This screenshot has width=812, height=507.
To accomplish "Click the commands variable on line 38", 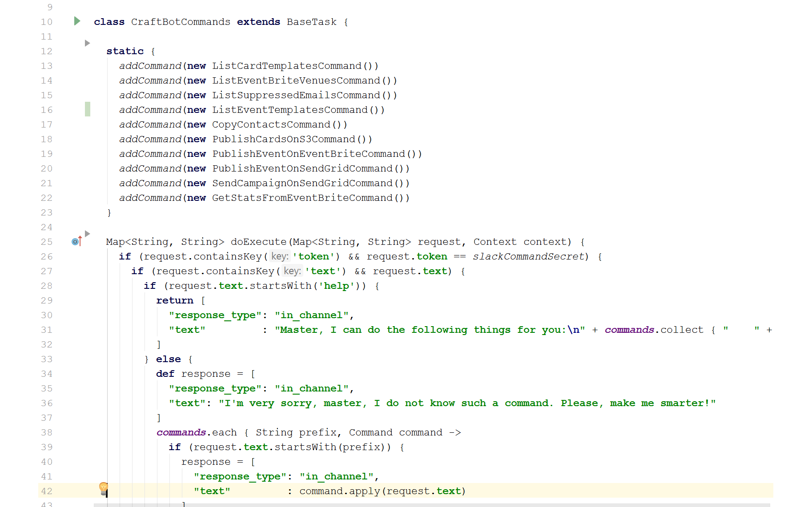I will (x=181, y=432).
